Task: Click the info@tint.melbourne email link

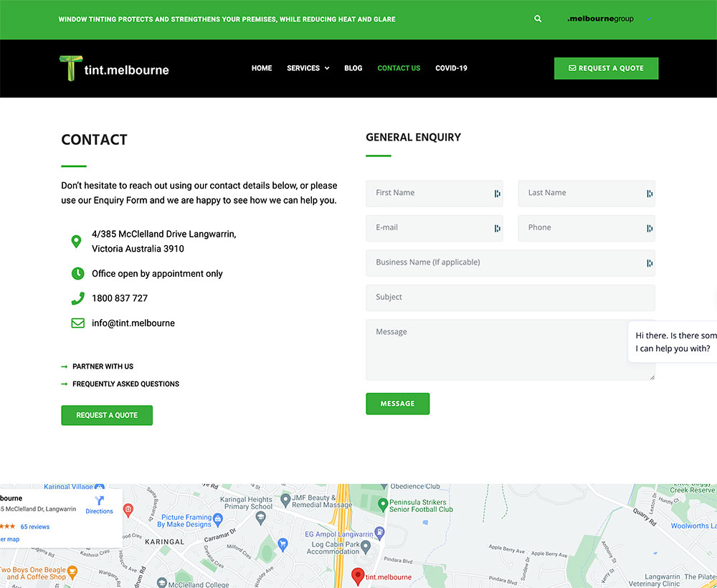Action: 133,323
